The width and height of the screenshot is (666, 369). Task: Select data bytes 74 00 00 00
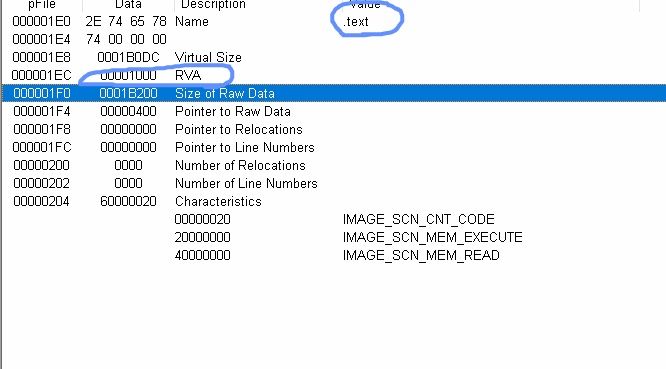[x=126, y=39]
